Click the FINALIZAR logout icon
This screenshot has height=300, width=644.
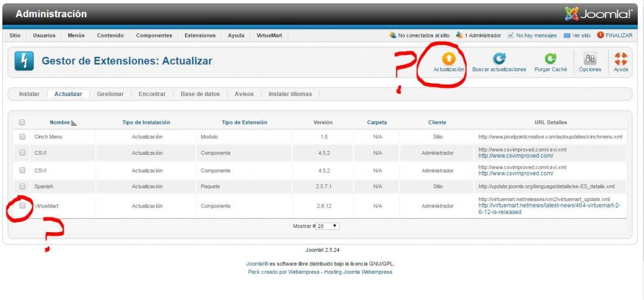(x=601, y=35)
